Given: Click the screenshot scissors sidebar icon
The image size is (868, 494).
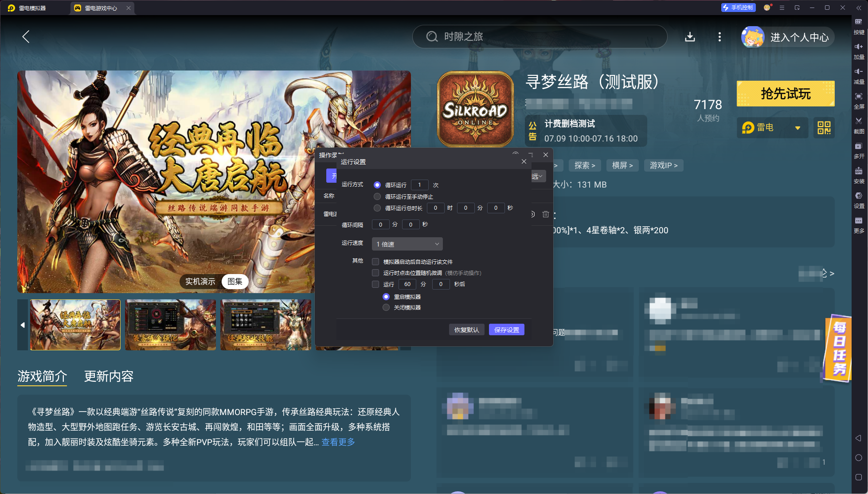Looking at the screenshot, I should pyautogui.click(x=858, y=121).
